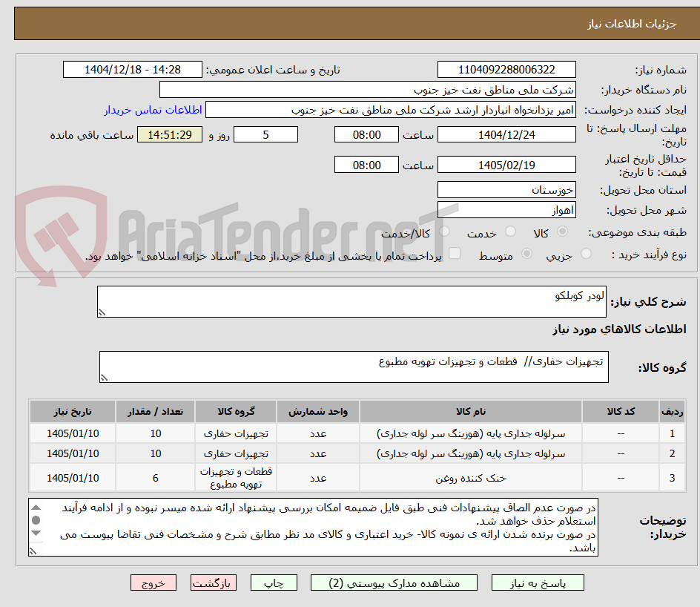Click the validity hour field 08:00 beside 1405/02/19
This screenshot has height=607, width=700.
(366, 165)
